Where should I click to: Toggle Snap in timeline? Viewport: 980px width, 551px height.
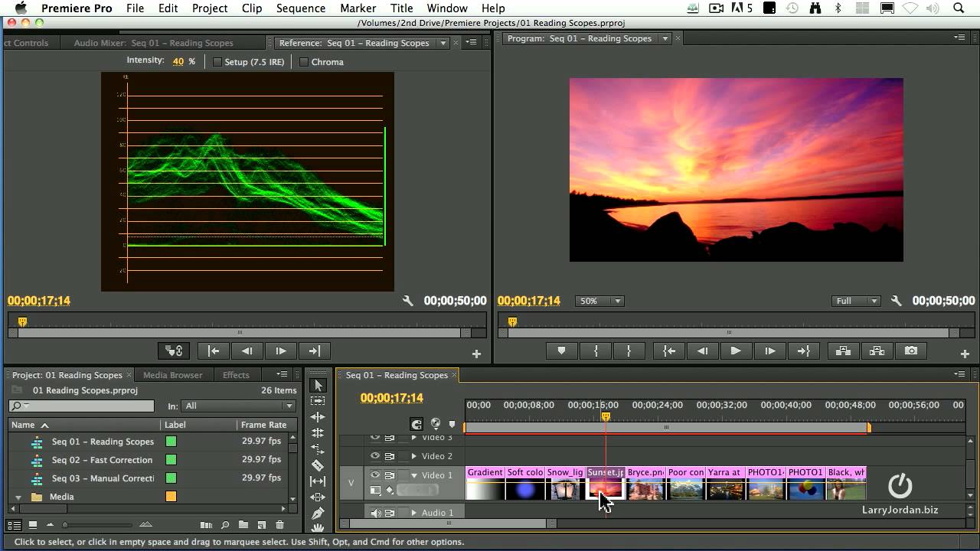click(416, 424)
